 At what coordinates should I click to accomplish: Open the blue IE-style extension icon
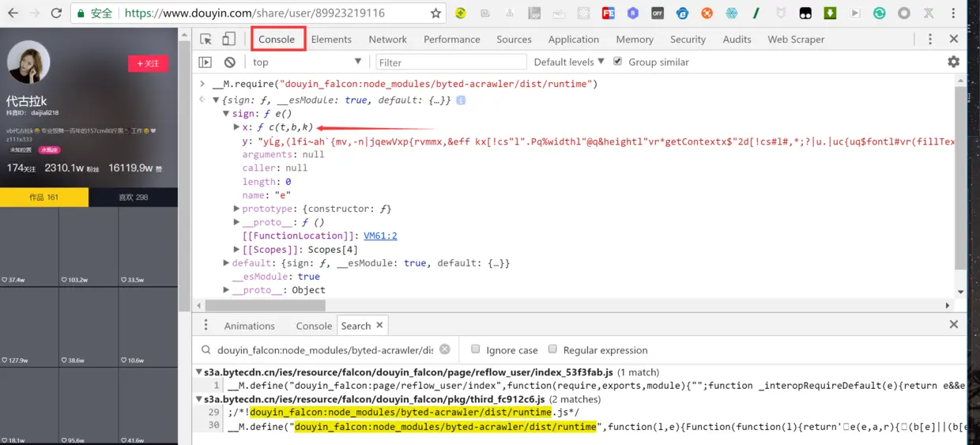(682, 13)
